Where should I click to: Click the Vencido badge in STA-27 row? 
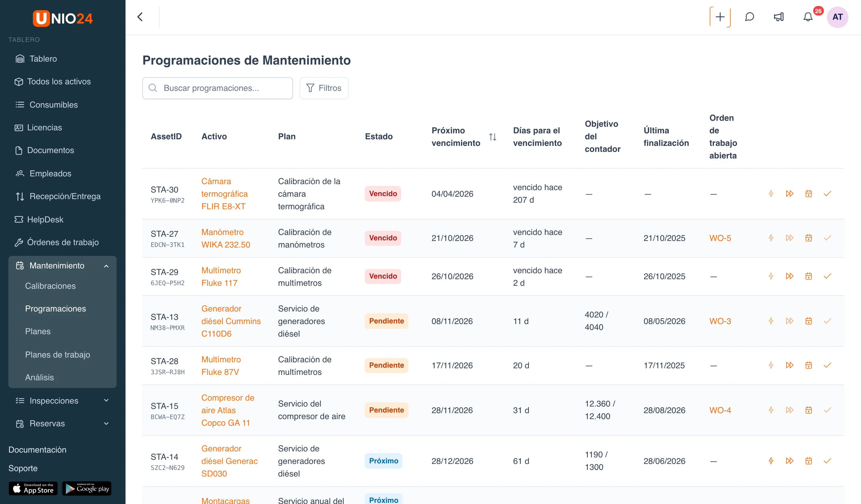(x=383, y=238)
